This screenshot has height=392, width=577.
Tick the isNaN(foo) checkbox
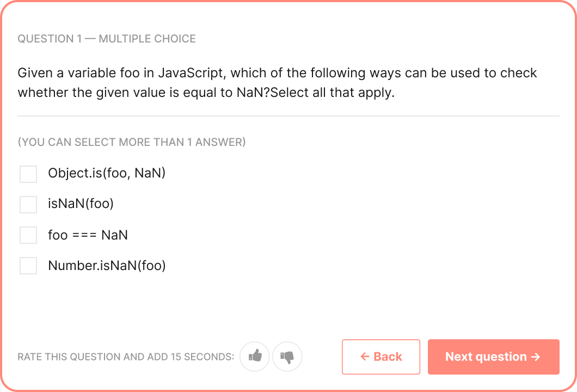[28, 205]
